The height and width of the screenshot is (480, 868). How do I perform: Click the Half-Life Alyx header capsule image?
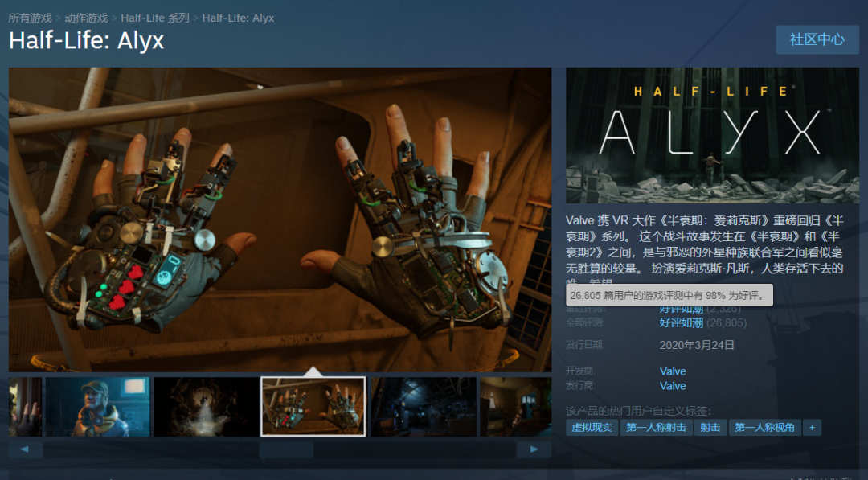tap(712, 135)
